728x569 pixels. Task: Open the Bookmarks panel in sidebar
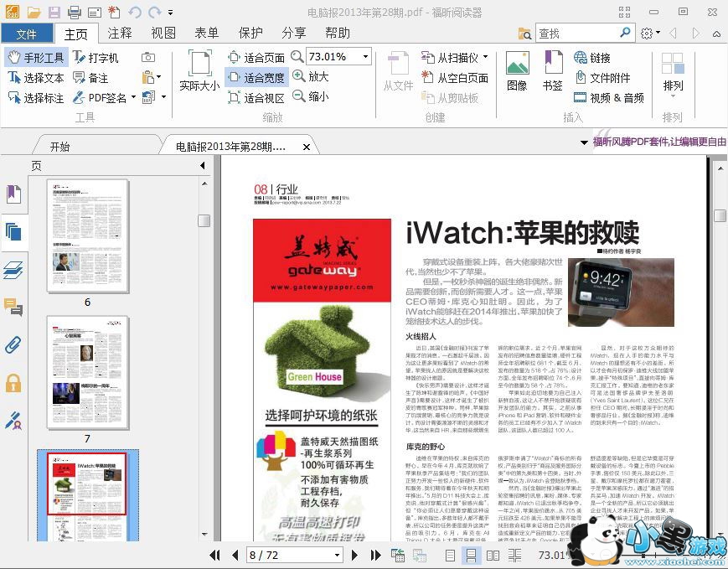click(x=13, y=194)
